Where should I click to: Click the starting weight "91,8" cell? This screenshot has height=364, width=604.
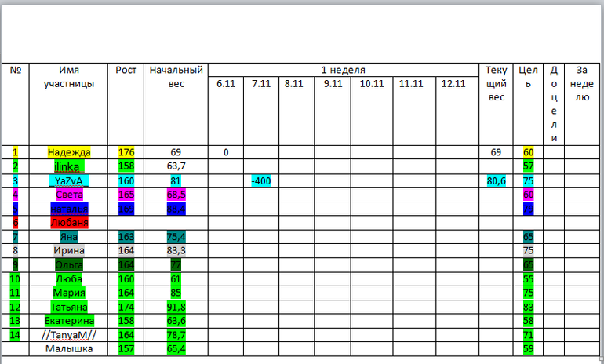click(176, 307)
